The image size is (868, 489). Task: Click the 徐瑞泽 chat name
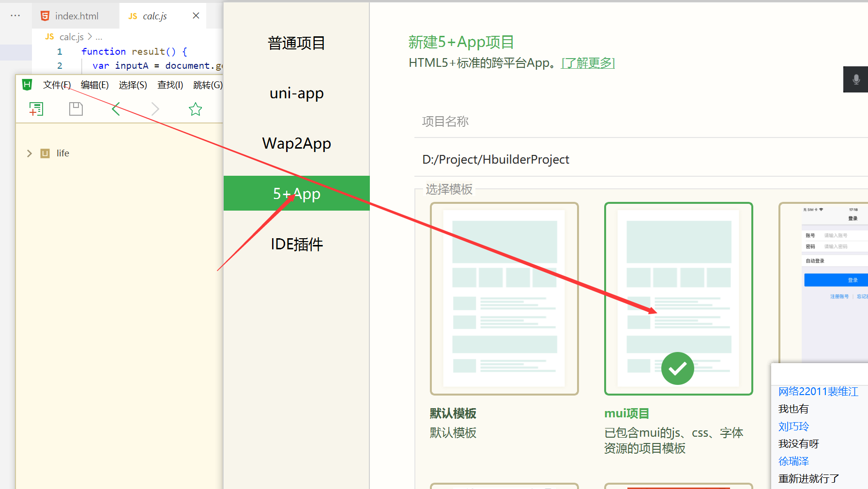pos(793,461)
